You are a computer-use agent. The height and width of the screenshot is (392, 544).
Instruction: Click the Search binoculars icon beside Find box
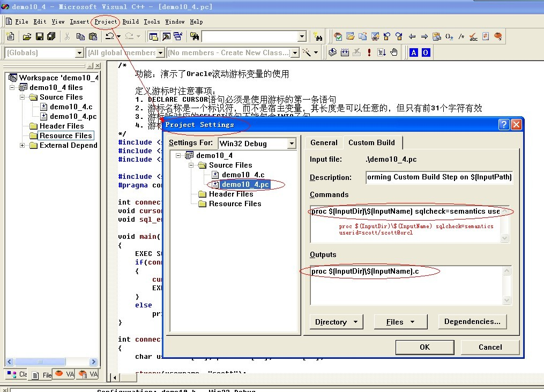[318, 36]
